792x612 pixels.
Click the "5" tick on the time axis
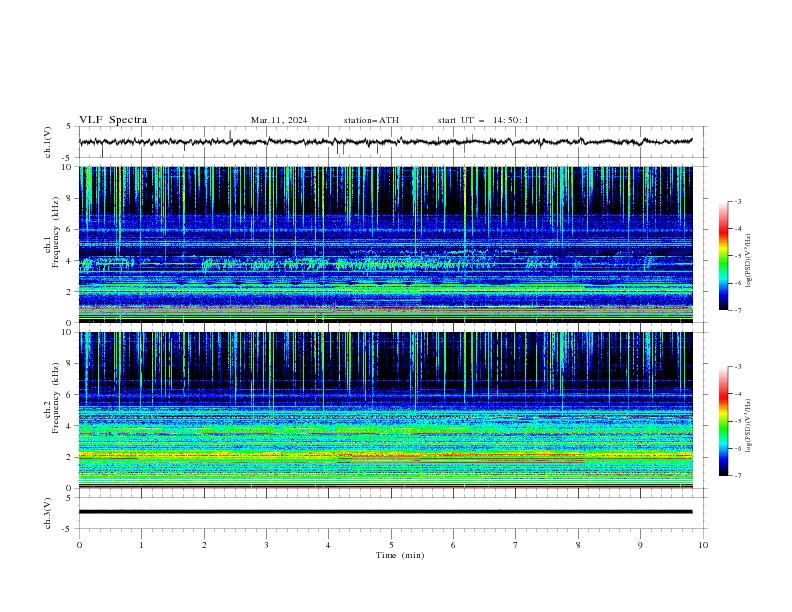point(391,545)
